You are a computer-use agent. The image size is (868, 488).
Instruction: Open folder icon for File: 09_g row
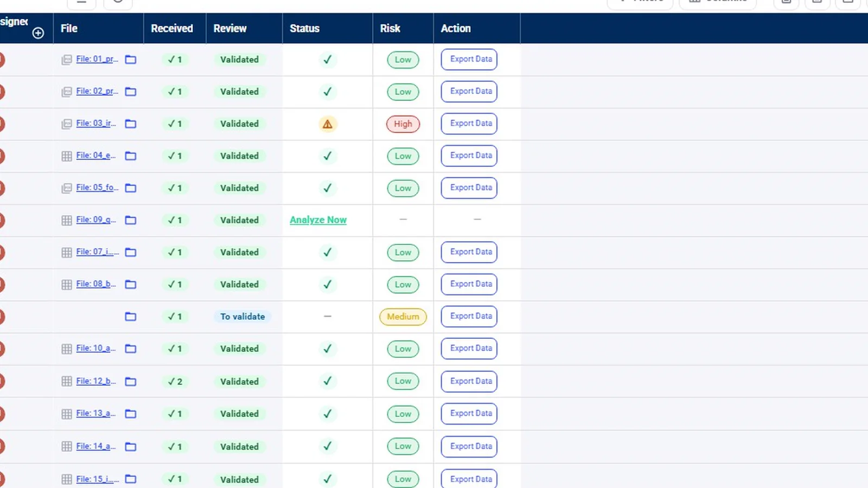pyautogui.click(x=131, y=220)
